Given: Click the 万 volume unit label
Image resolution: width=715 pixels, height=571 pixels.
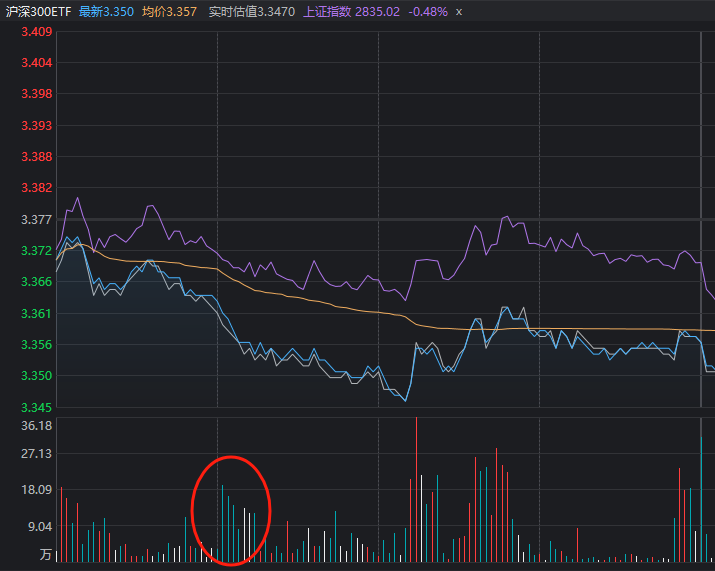Looking at the screenshot, I should pyautogui.click(x=46, y=555).
